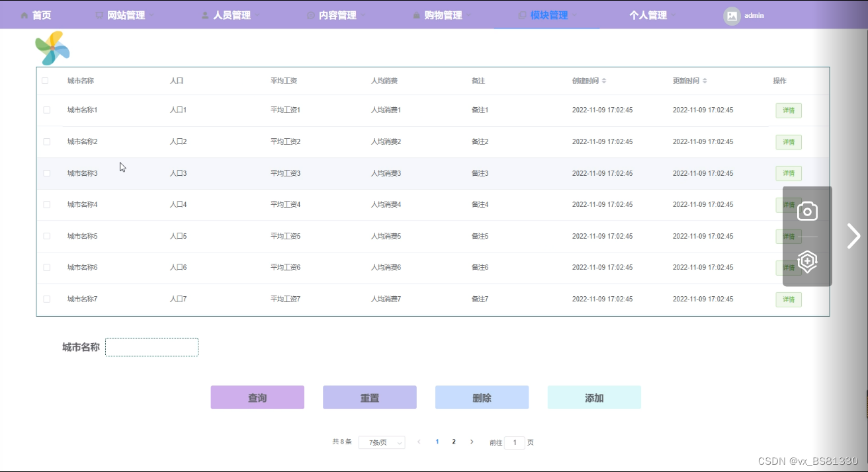Click the right chevron arrow overlay

click(x=853, y=236)
